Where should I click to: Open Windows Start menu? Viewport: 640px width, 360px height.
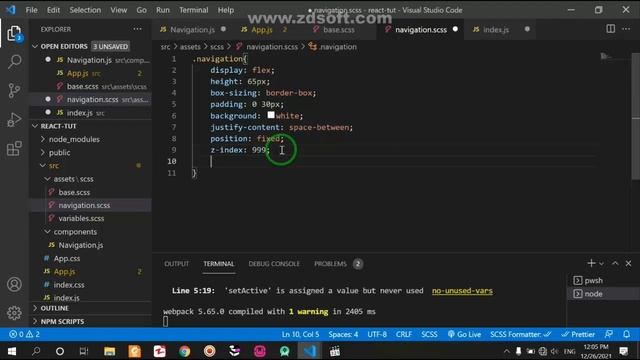(x=12, y=351)
